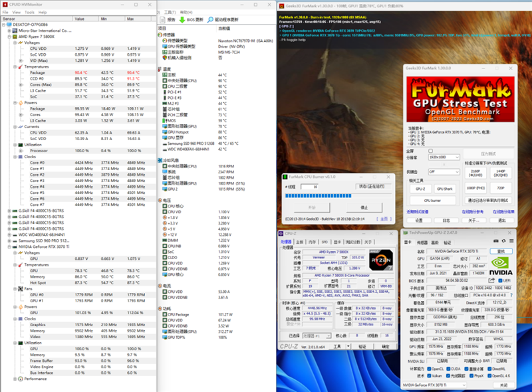
Task: Click the report icon in the sensor toolbar
Action: (163, 20)
